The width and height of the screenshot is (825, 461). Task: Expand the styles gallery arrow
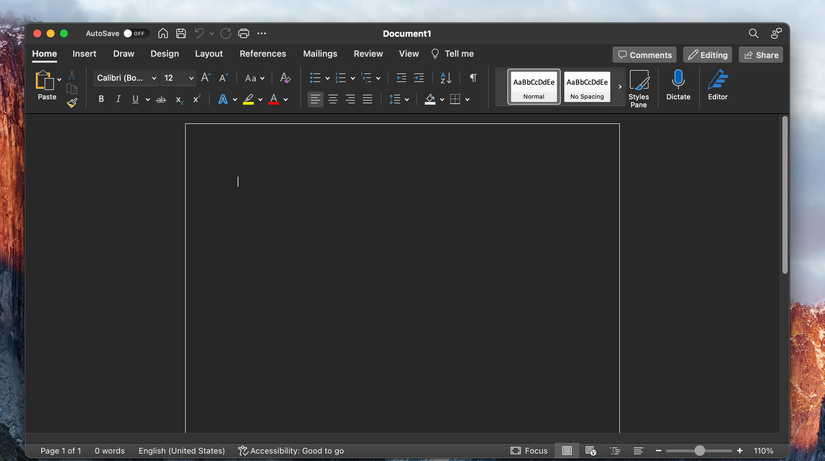click(x=619, y=87)
